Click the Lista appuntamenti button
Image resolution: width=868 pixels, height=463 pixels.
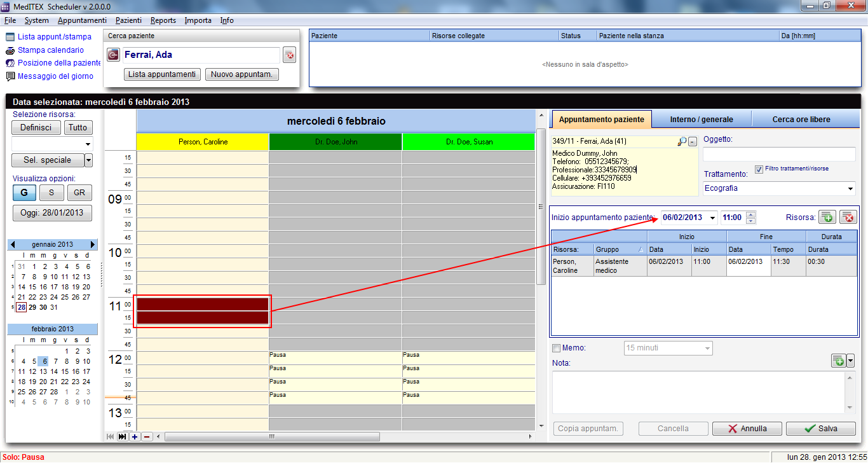162,74
